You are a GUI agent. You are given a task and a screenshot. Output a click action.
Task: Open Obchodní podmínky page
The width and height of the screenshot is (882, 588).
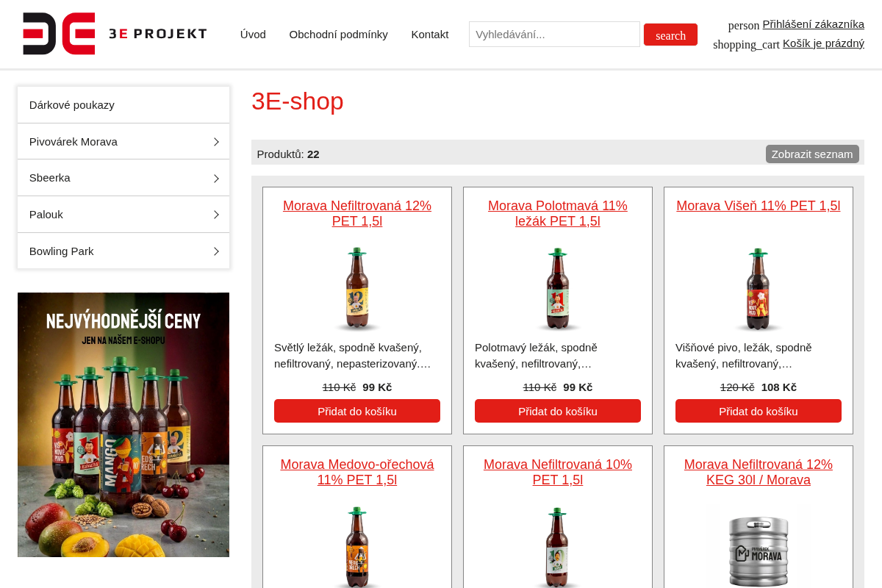point(338,34)
